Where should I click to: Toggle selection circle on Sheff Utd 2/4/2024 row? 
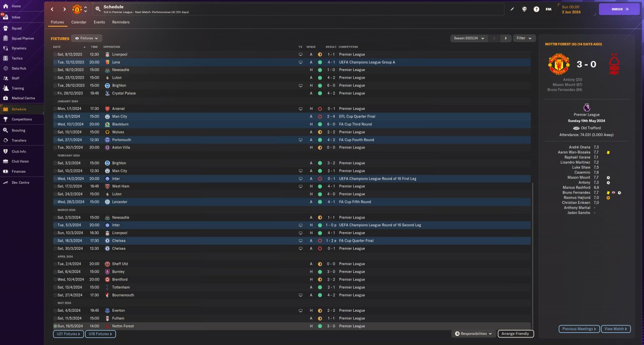(x=55, y=264)
